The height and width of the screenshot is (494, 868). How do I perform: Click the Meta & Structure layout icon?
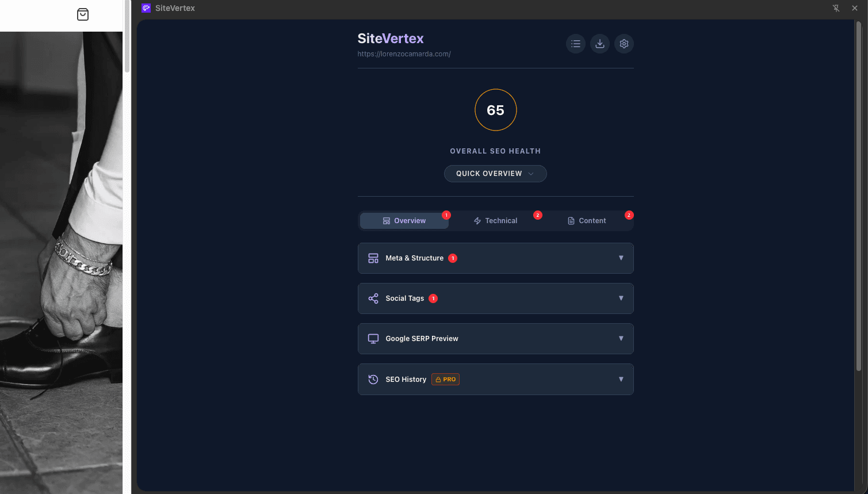(373, 258)
